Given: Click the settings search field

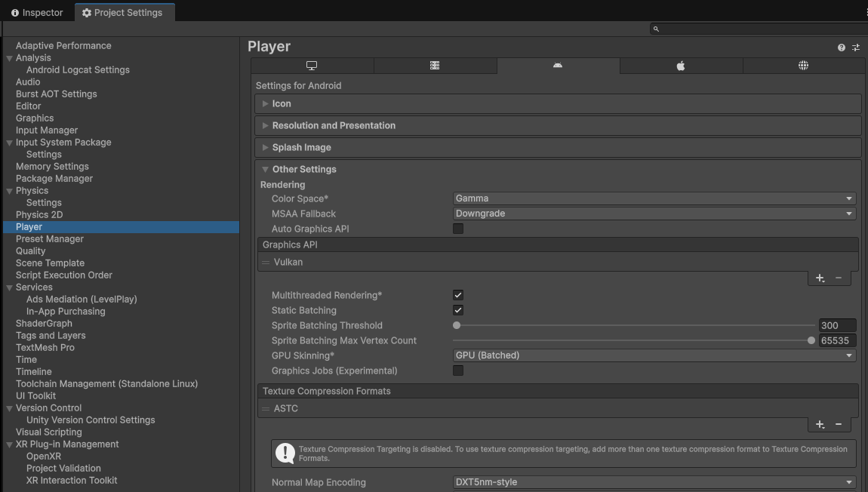Looking at the screenshot, I should tap(759, 29).
